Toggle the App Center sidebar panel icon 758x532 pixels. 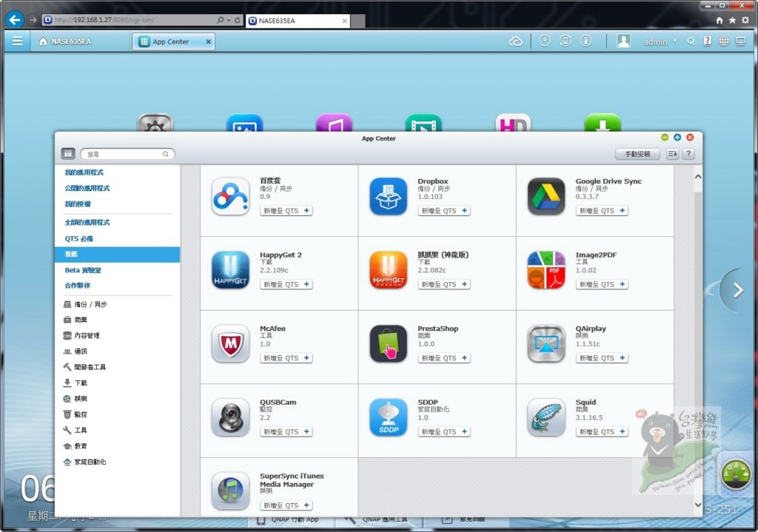tap(68, 154)
